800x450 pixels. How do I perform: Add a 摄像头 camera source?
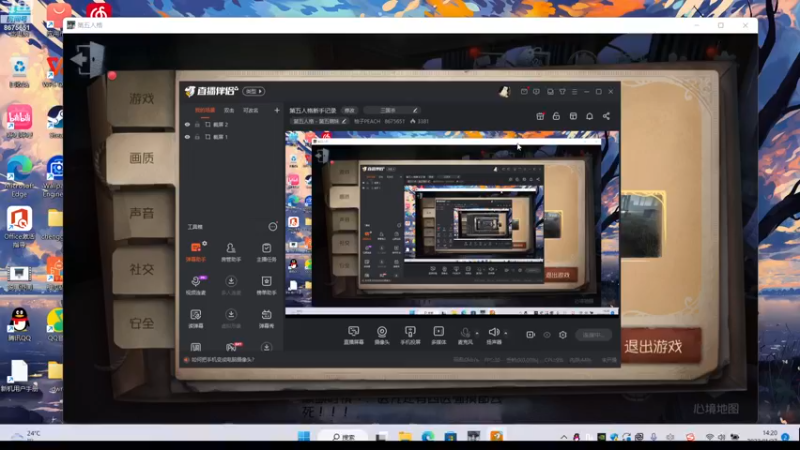(382, 335)
